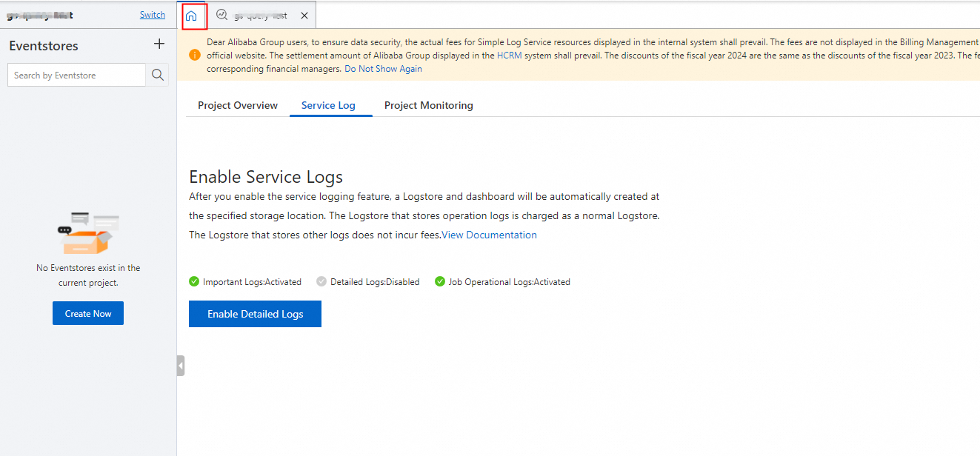Click the magnifier search icon
This screenshot has height=456, width=980.
point(157,75)
